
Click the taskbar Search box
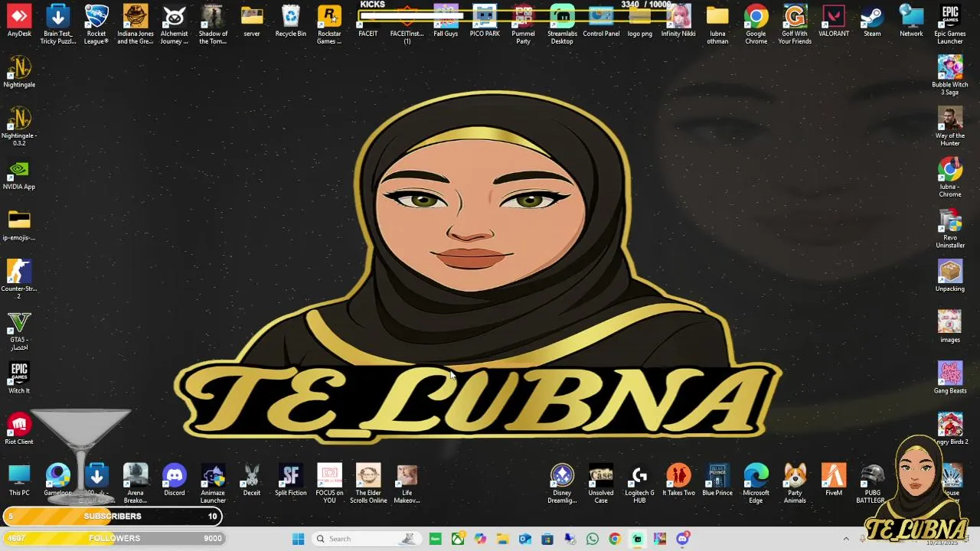[367, 539]
